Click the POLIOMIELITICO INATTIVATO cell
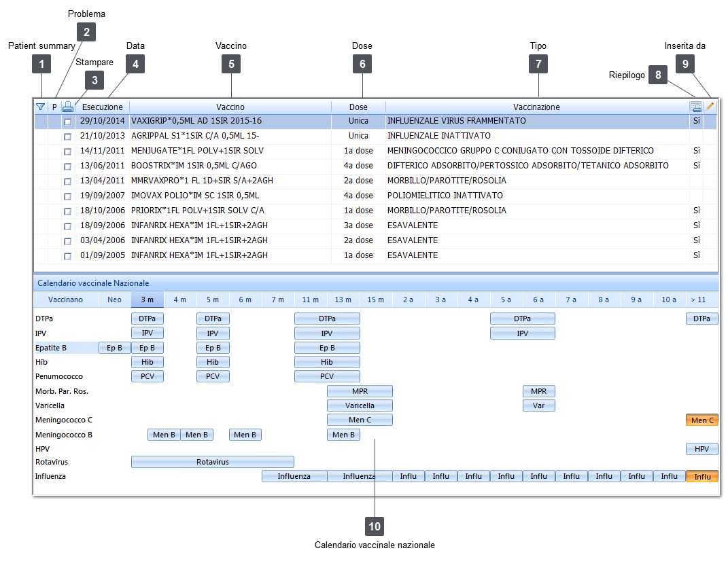Viewport: 728px width, 561px height. pos(445,196)
